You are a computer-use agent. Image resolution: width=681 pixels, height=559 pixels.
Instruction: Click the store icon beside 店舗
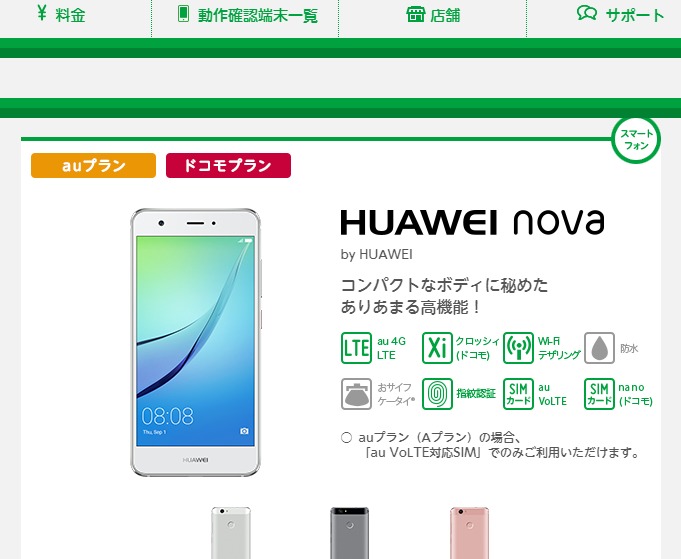415,14
